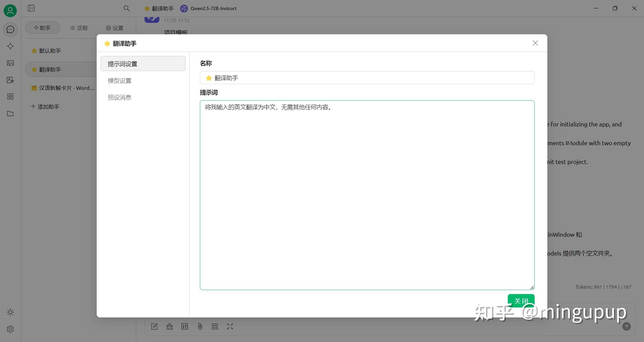
Task: Toggle the search icon in the top bar
Action: click(x=126, y=8)
